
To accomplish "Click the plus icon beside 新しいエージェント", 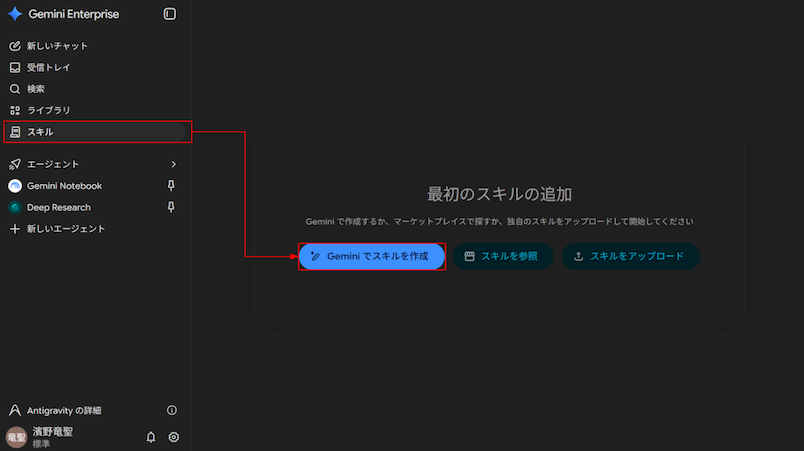I will click(x=15, y=229).
